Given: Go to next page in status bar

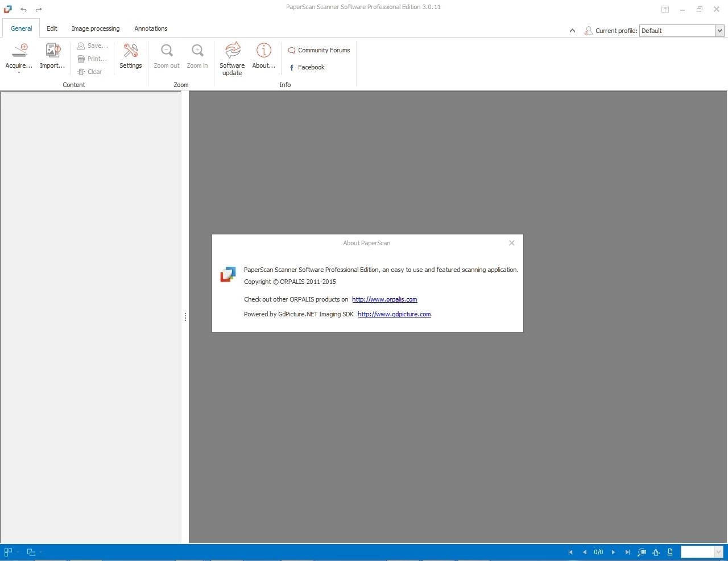Looking at the screenshot, I should click(x=613, y=552).
